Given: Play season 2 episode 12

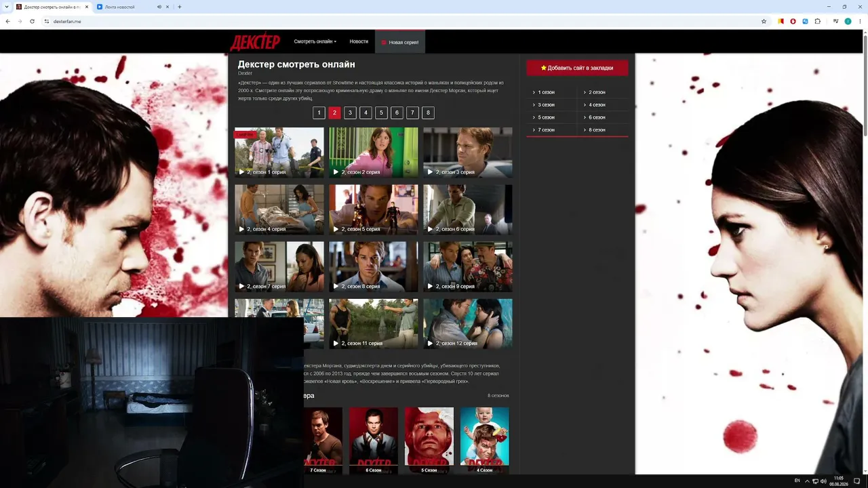Looking at the screenshot, I should point(468,323).
